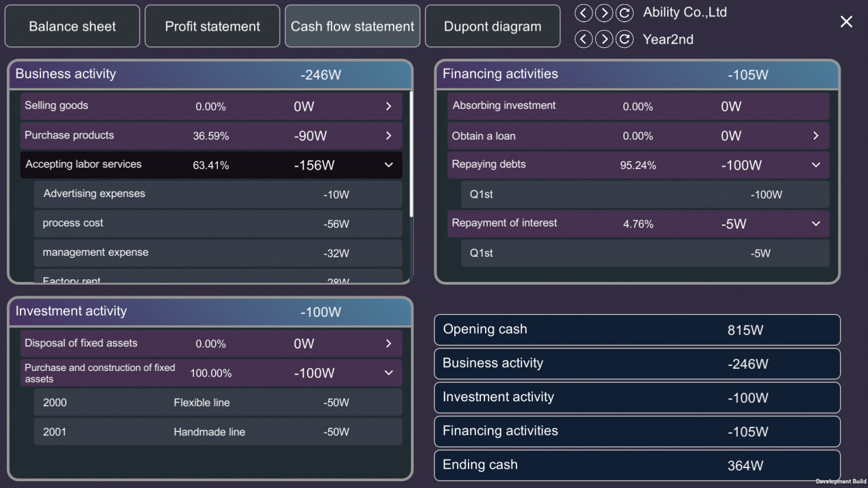The width and height of the screenshot is (868, 488).
Task: Go to previous company arrow
Action: (583, 13)
